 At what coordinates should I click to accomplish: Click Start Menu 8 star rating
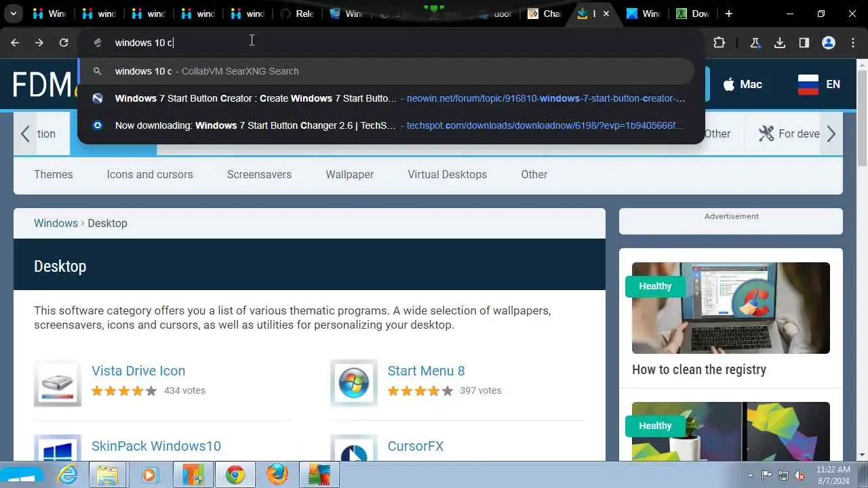[x=420, y=390]
